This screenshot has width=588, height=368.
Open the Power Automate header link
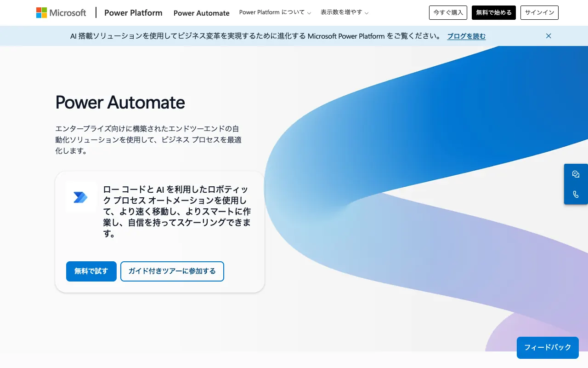[202, 13]
